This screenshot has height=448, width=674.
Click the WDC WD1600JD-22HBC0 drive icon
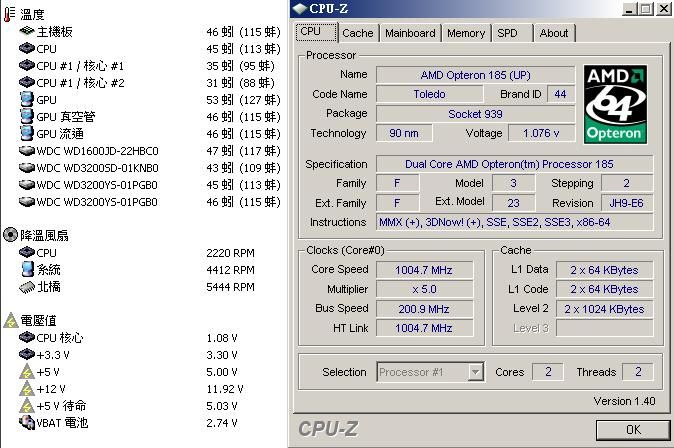tap(26, 151)
